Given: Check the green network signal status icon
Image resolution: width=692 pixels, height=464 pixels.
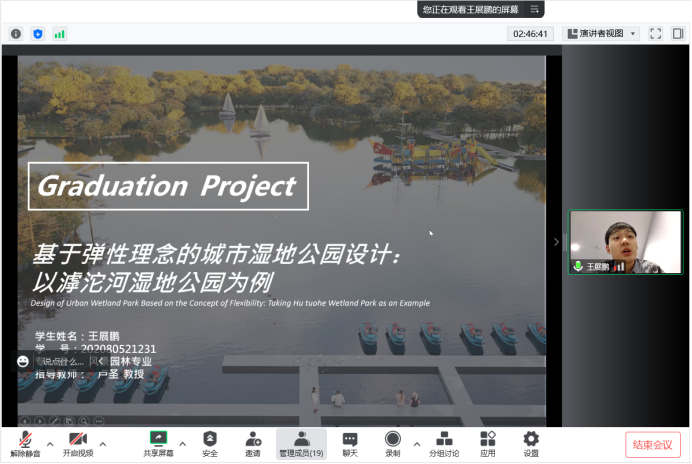Looking at the screenshot, I should click(x=60, y=33).
